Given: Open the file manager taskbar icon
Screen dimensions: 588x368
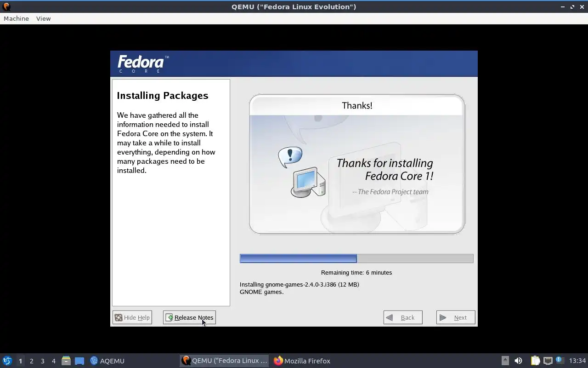Looking at the screenshot, I should (x=66, y=361).
